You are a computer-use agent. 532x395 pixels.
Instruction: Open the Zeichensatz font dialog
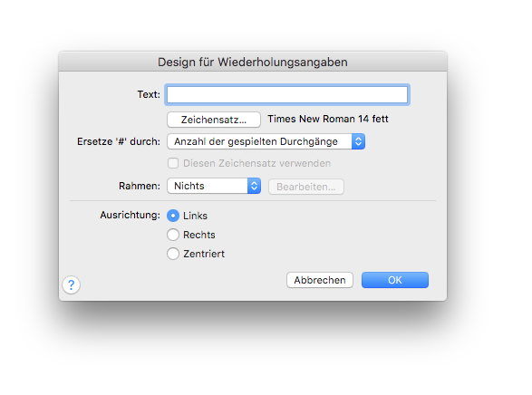(x=214, y=120)
